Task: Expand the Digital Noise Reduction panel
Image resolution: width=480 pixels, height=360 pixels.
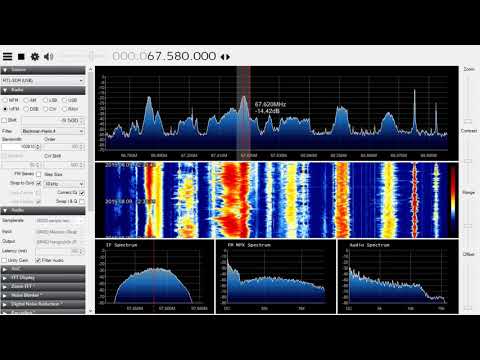Action: pyautogui.click(x=43, y=304)
